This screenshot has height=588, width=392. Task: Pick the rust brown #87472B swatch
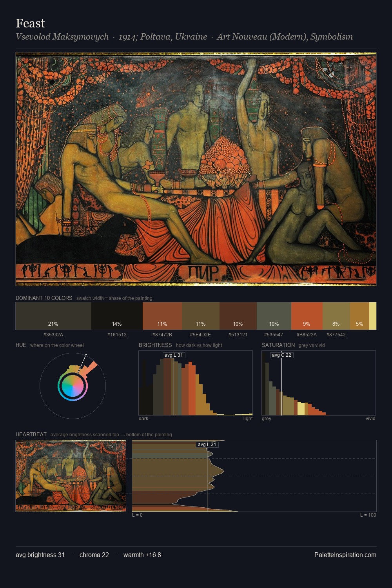tap(162, 316)
